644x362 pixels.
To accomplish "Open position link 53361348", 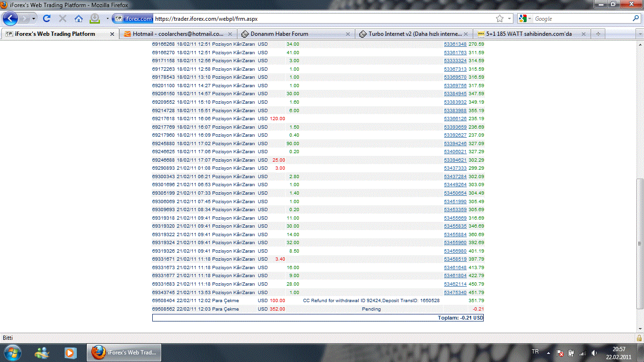I will point(455,44).
